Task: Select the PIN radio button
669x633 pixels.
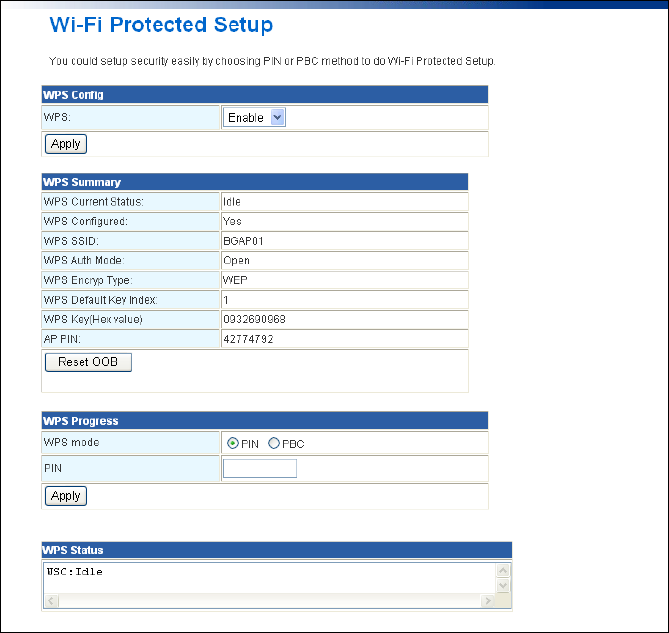Action: click(233, 444)
